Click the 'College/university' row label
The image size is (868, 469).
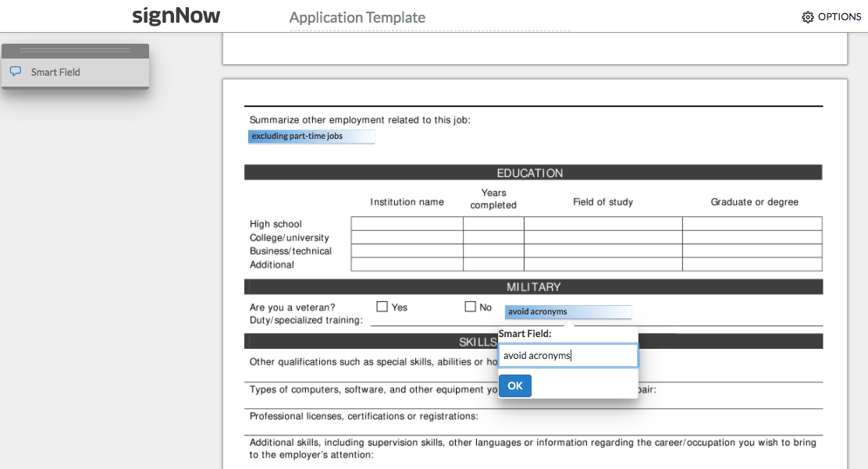tap(290, 237)
